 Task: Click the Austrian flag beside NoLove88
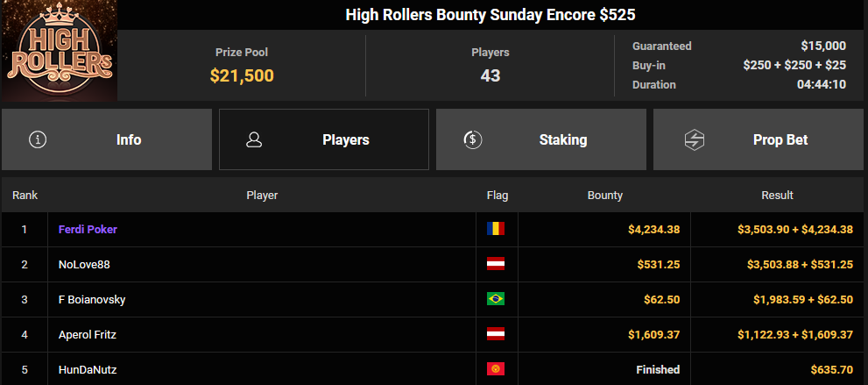496,264
